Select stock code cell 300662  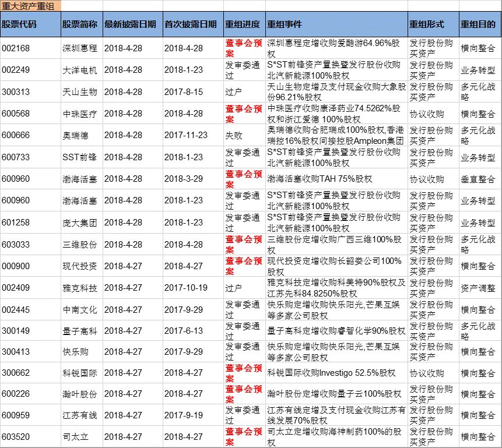point(30,373)
